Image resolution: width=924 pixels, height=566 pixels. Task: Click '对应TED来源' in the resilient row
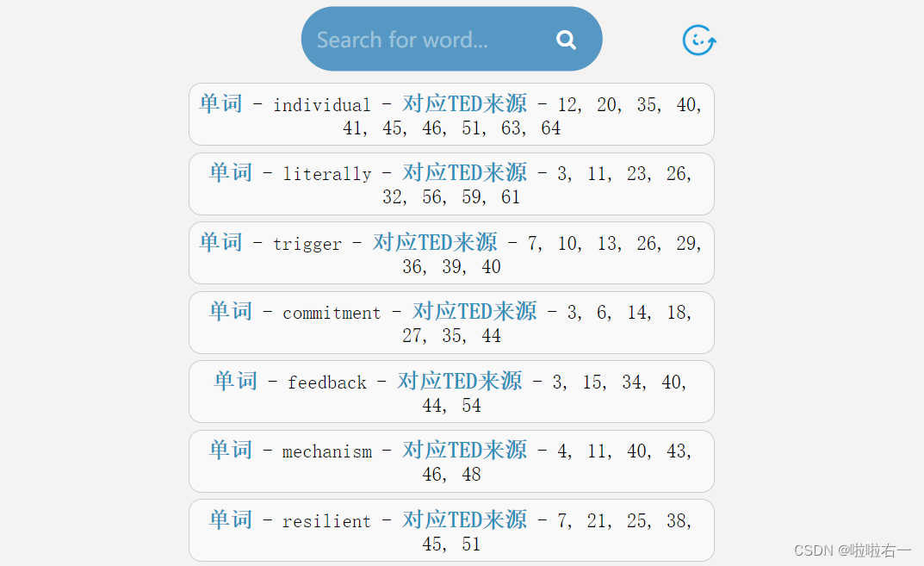(464, 519)
